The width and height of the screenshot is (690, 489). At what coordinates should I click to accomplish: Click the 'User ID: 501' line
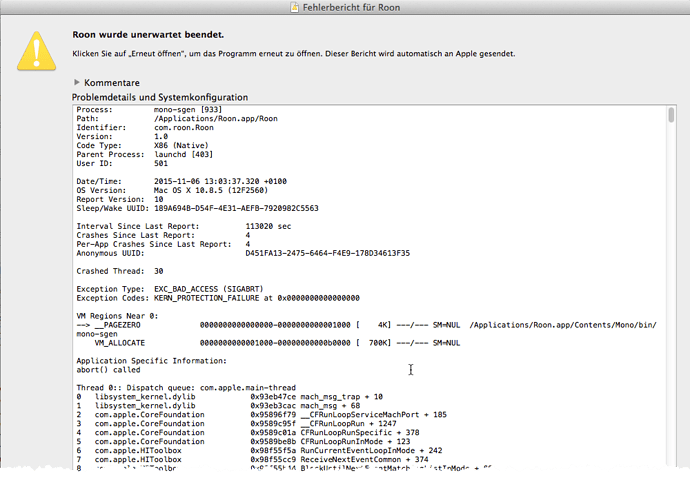coord(122,163)
